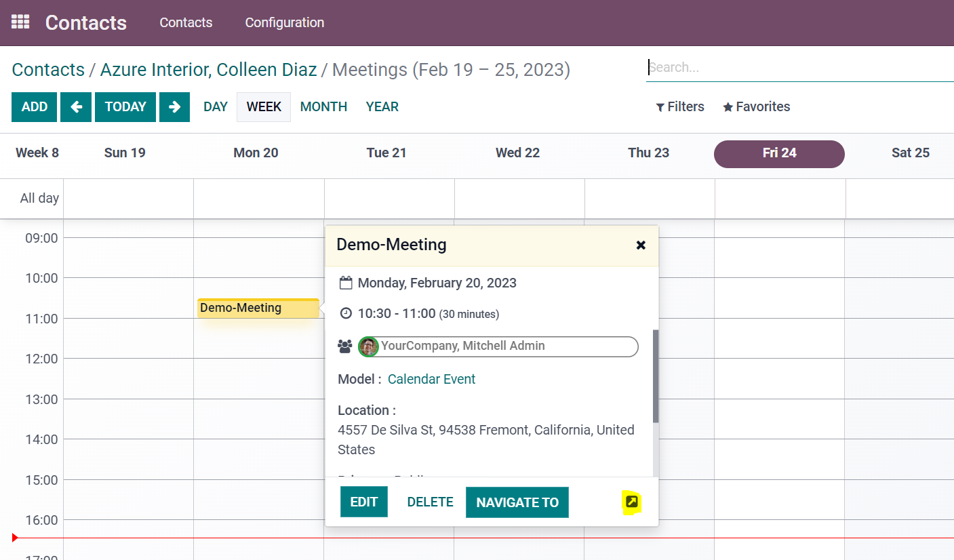This screenshot has height=560, width=954.
Task: Click the Mitchell Admin avatar image
Action: 368,346
